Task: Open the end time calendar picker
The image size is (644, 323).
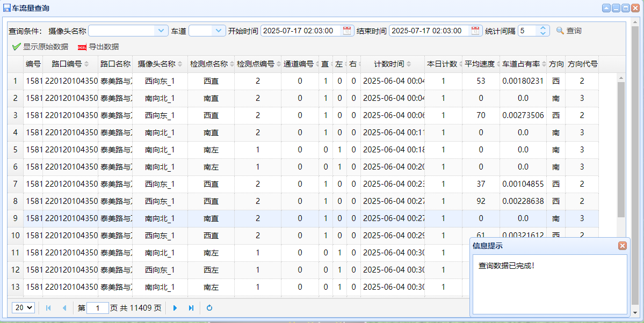Action: point(475,31)
